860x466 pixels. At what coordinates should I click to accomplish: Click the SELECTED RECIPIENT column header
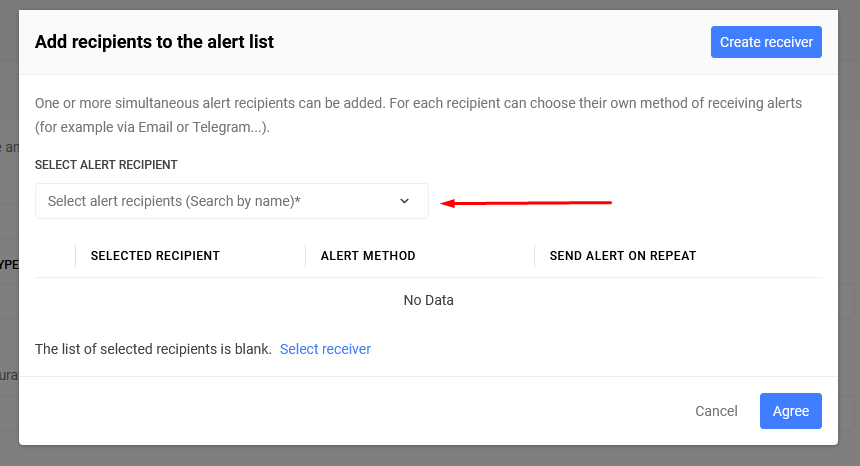pos(155,255)
